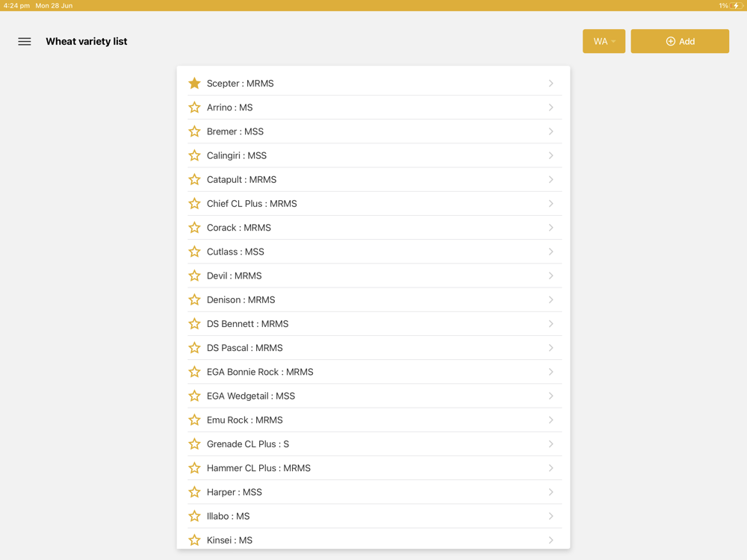
Task: Click the Add button
Action: 679,41
